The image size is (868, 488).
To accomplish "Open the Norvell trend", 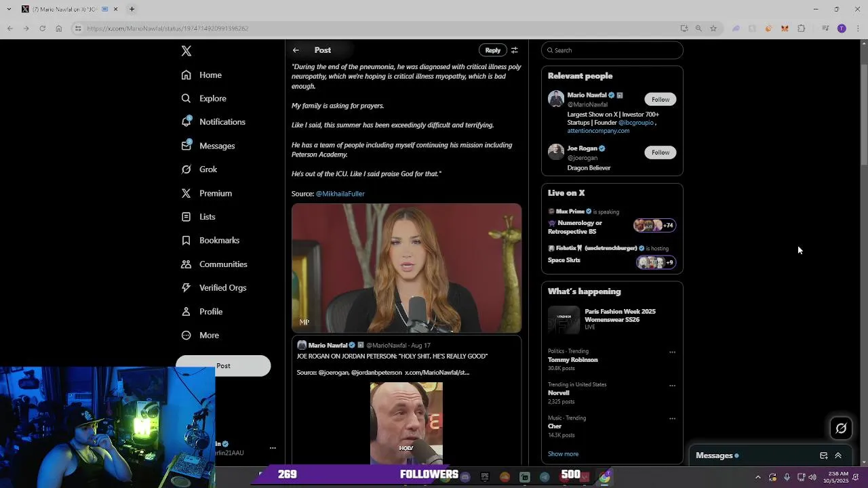I will 559,393.
